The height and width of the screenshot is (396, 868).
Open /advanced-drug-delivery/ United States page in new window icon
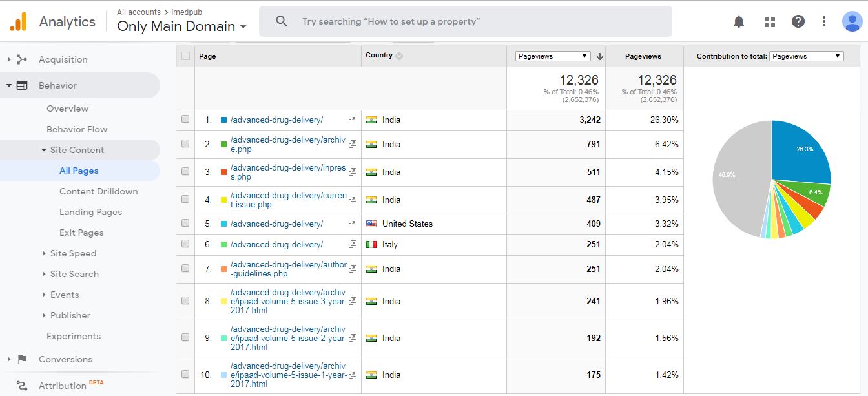click(x=353, y=224)
